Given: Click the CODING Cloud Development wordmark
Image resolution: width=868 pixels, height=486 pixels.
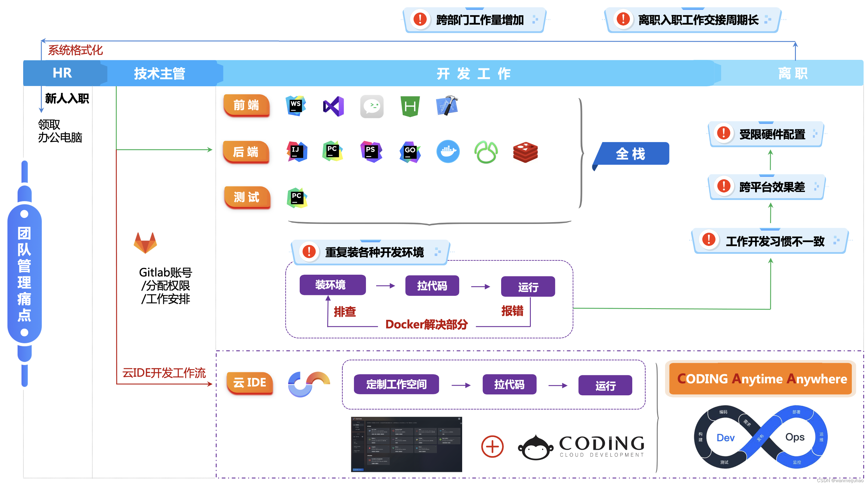Looking at the screenshot, I should pos(602,446).
